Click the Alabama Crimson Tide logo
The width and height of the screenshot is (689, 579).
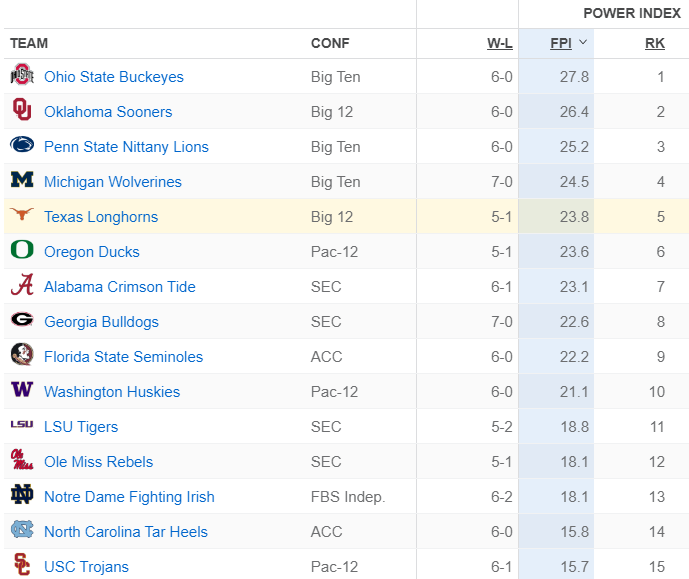(x=22, y=284)
